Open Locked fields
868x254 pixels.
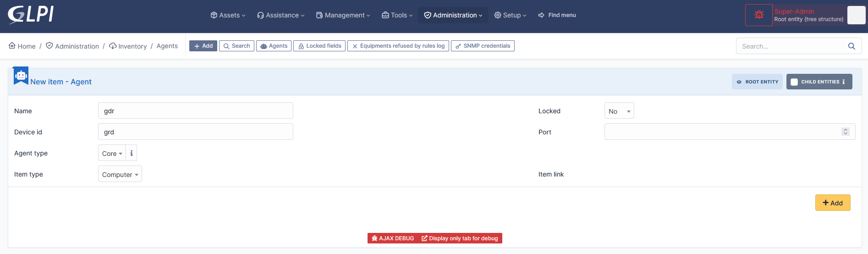319,46
